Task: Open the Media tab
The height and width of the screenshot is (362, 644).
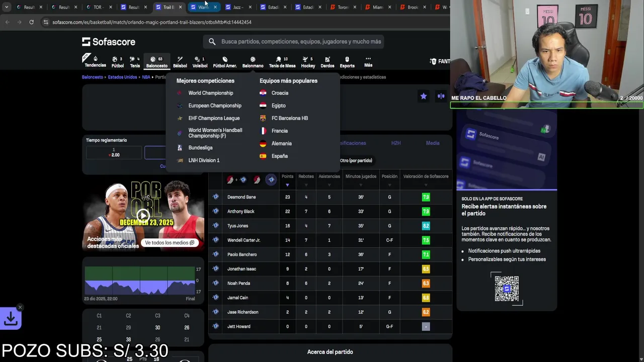Action: point(433,143)
